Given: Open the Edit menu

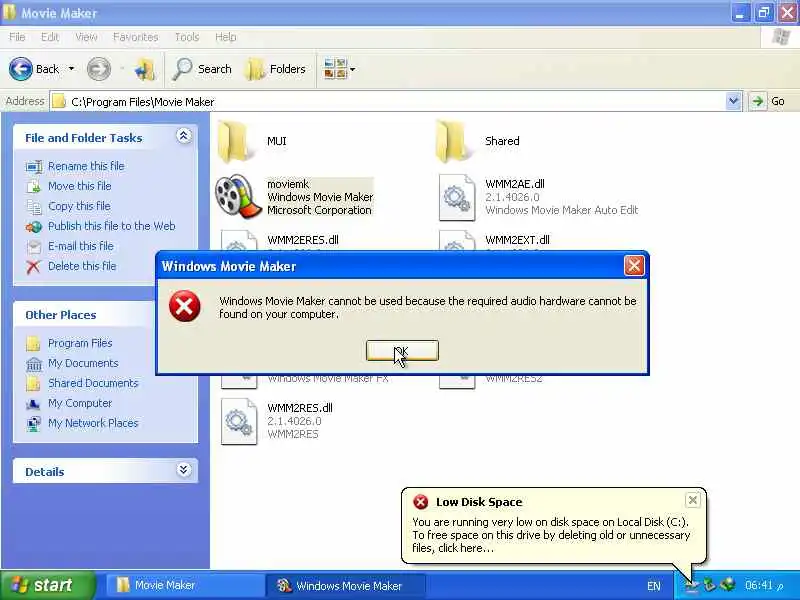Looking at the screenshot, I should click(49, 37).
